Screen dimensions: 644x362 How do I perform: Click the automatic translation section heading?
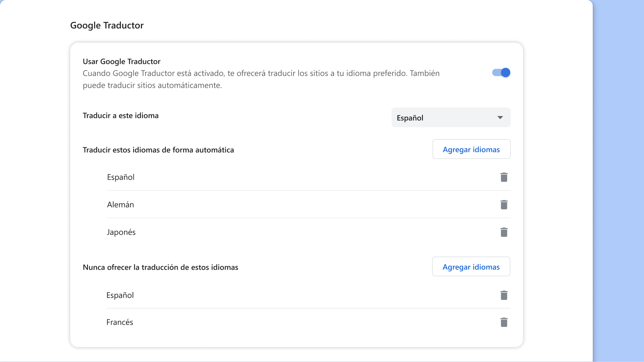[x=158, y=150]
